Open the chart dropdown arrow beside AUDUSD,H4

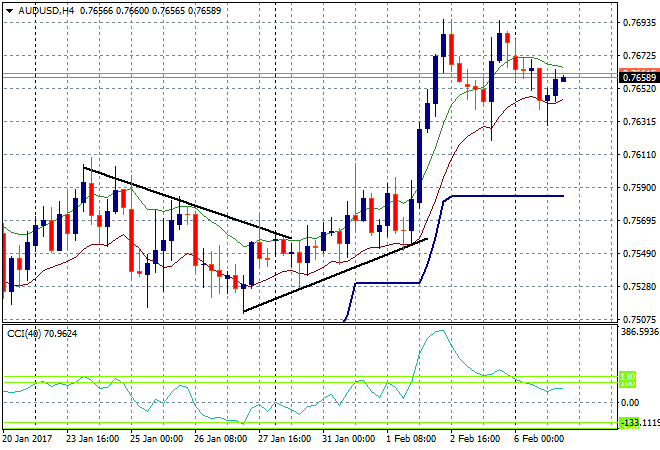(x=9, y=11)
